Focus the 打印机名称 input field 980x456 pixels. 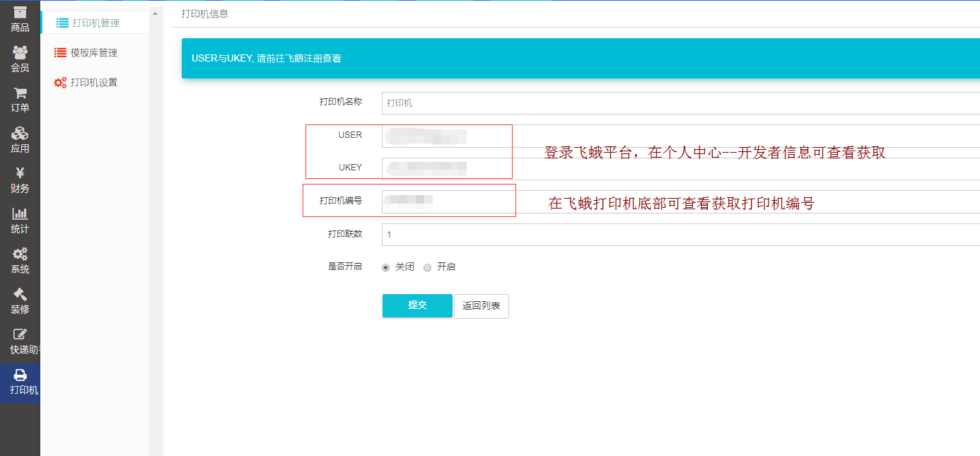pos(680,103)
